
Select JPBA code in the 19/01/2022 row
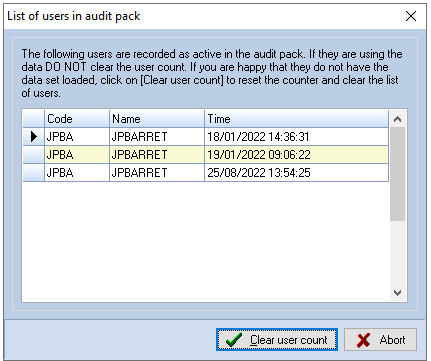pos(77,155)
